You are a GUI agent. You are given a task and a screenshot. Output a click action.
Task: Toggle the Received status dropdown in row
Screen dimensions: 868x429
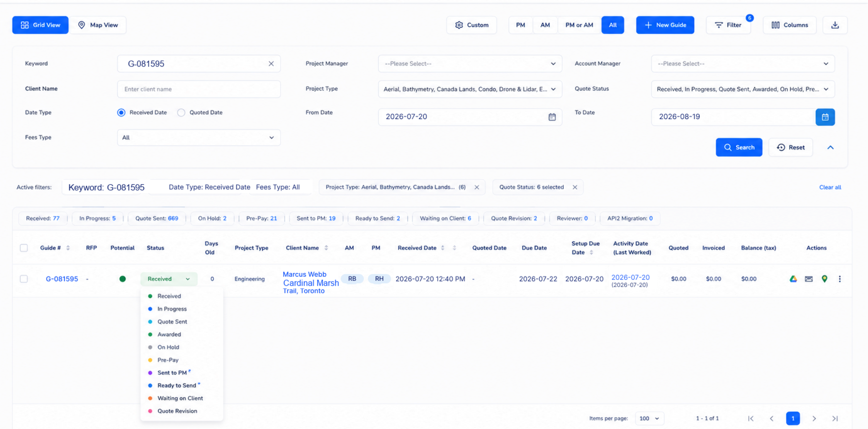tap(169, 279)
